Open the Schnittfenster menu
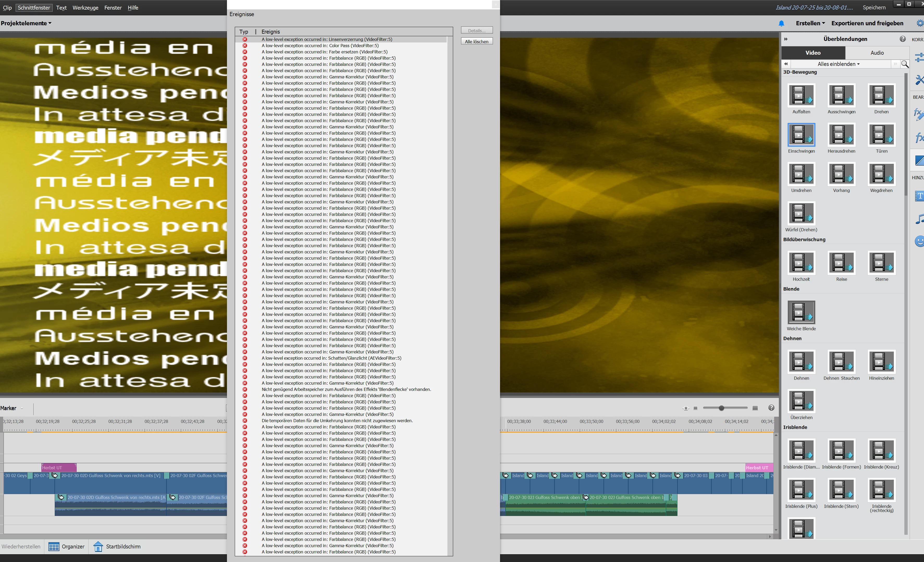Screen dimensions: 924x562 tap(34, 8)
